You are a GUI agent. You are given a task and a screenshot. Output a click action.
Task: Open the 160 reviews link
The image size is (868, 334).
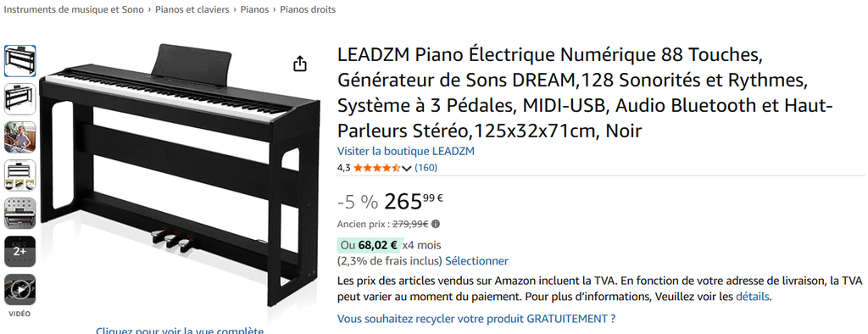[426, 167]
